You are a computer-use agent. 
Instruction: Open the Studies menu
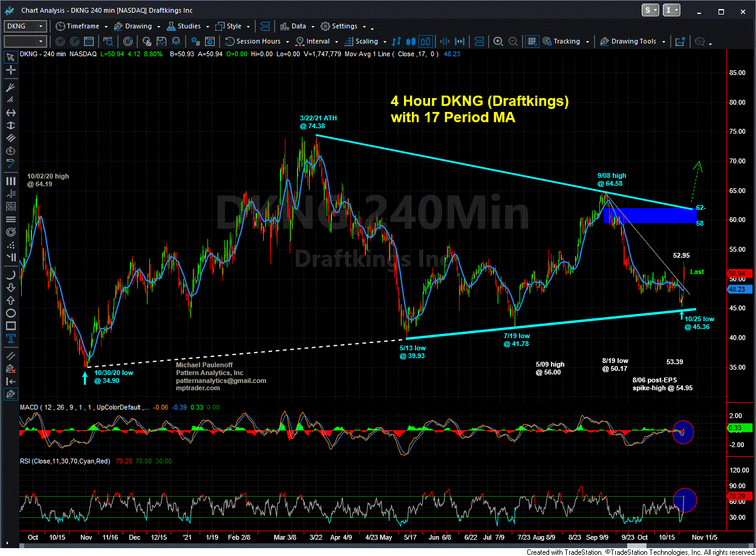(187, 26)
